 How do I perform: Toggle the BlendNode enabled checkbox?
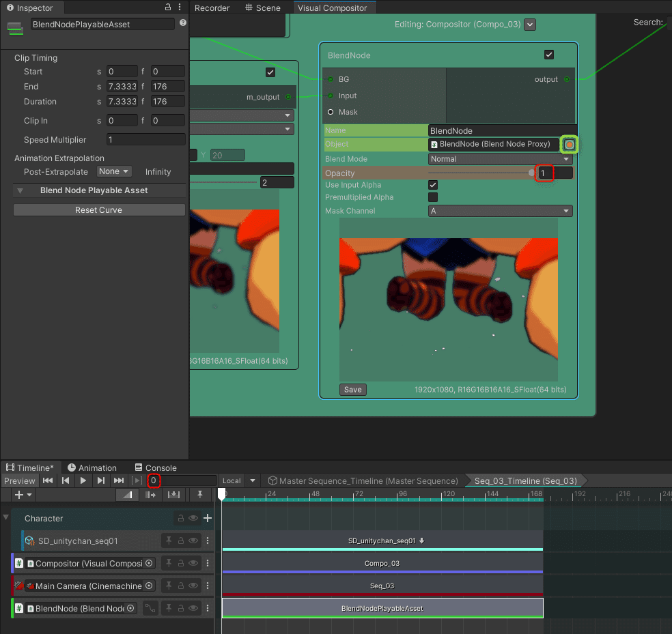point(549,55)
